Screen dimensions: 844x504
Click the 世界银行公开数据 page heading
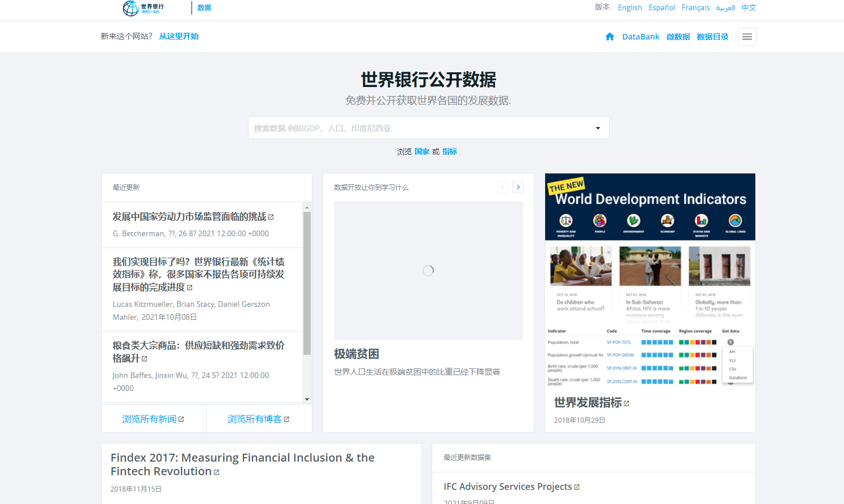pos(428,80)
